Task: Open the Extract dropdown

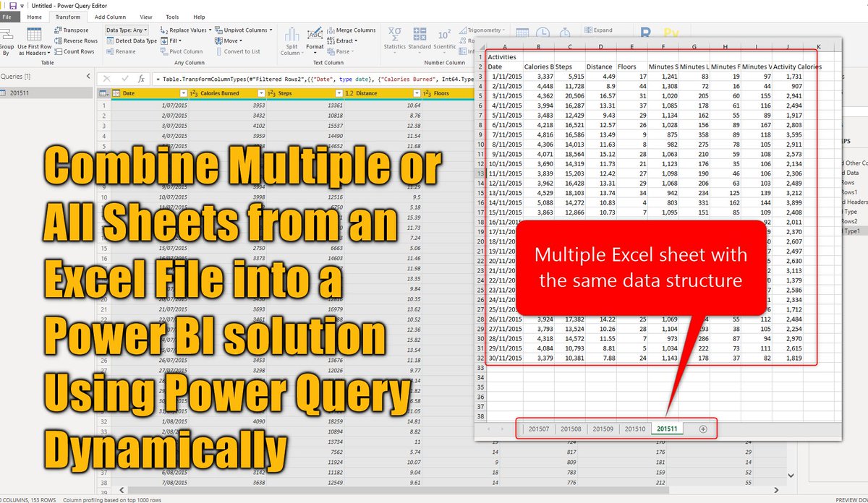Action: point(343,41)
